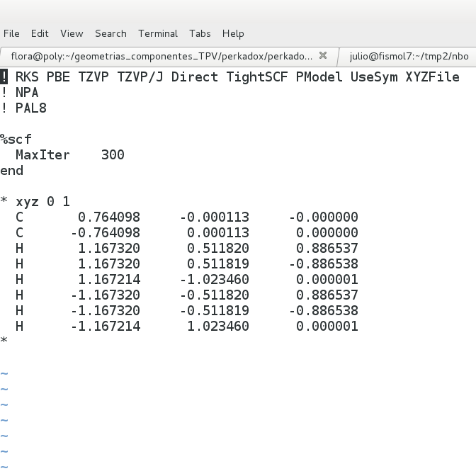The image size is (476, 476).
Task: Open the File menu
Action: 11,33
